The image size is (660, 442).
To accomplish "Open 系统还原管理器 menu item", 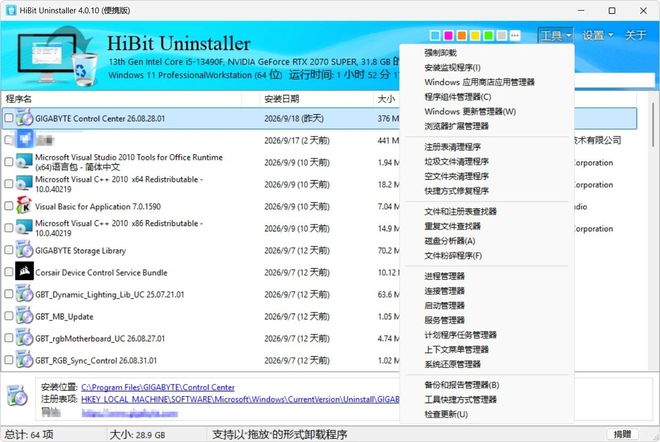I will point(487,364).
